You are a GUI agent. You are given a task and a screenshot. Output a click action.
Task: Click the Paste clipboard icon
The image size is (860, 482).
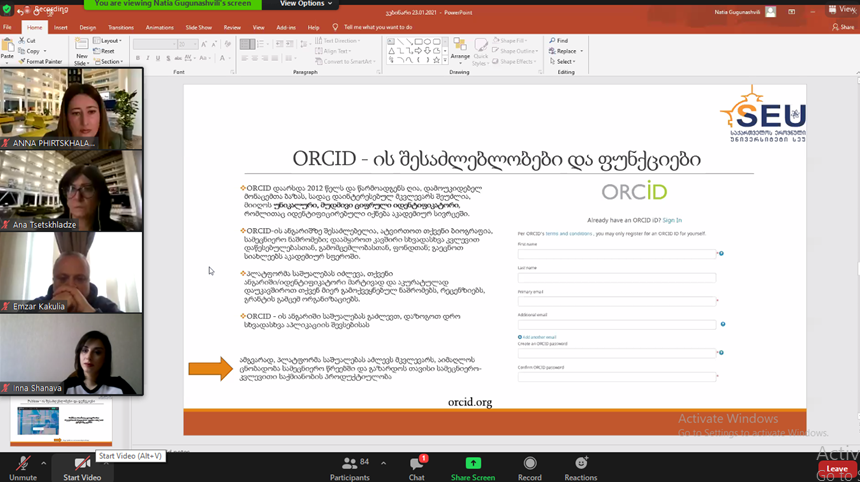(x=8, y=48)
